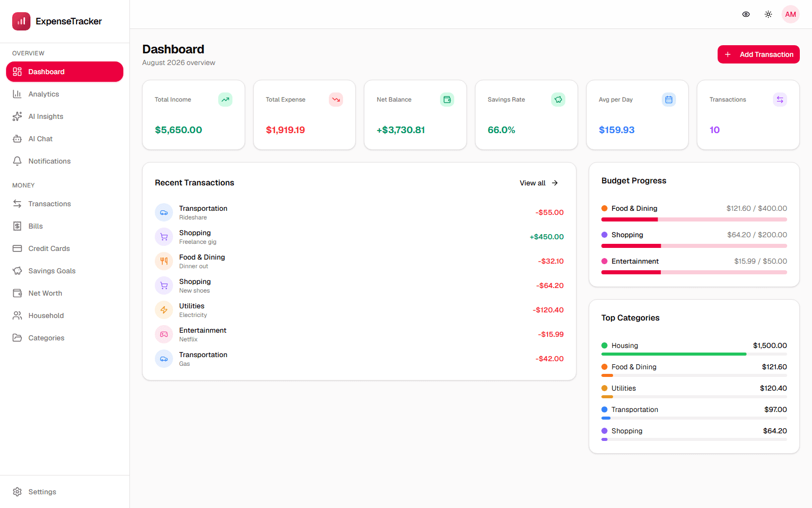812x508 pixels.
Task: Click the Add Transaction button
Action: point(758,54)
